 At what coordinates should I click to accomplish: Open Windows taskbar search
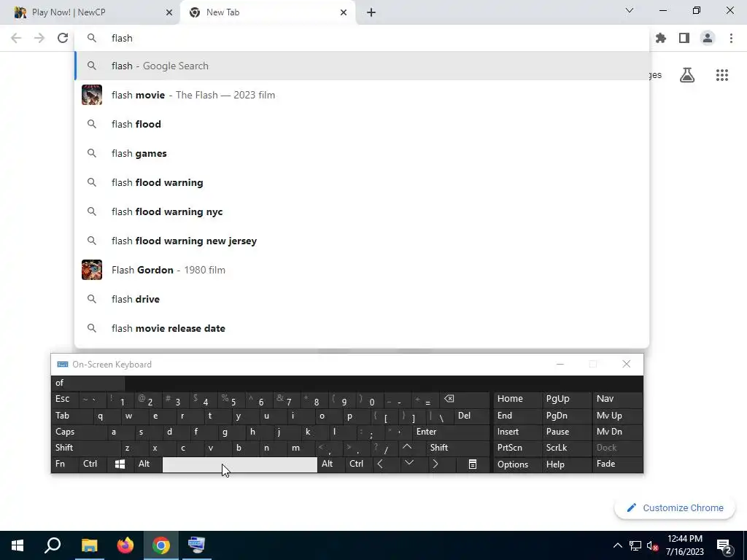pyautogui.click(x=53, y=545)
